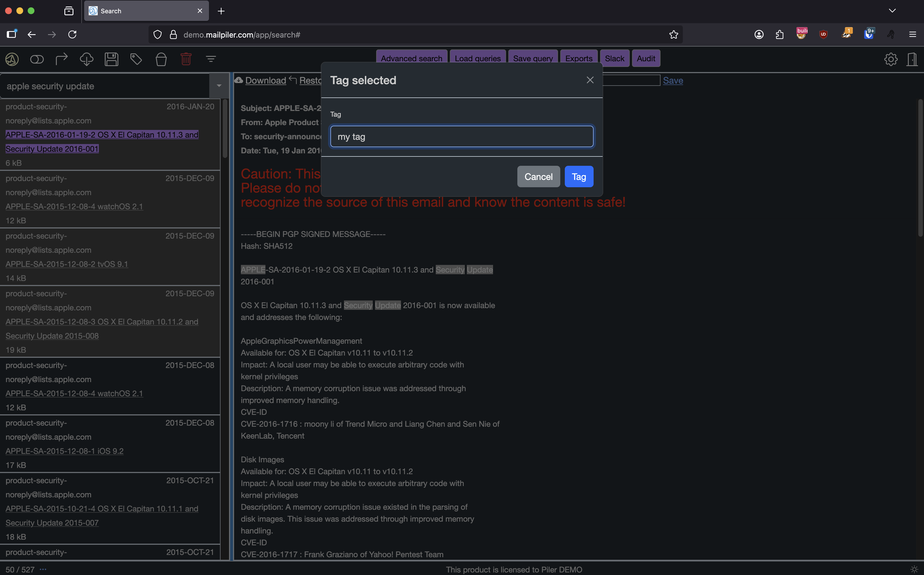Click the logout door icon
The width and height of the screenshot is (924, 575).
912,59
